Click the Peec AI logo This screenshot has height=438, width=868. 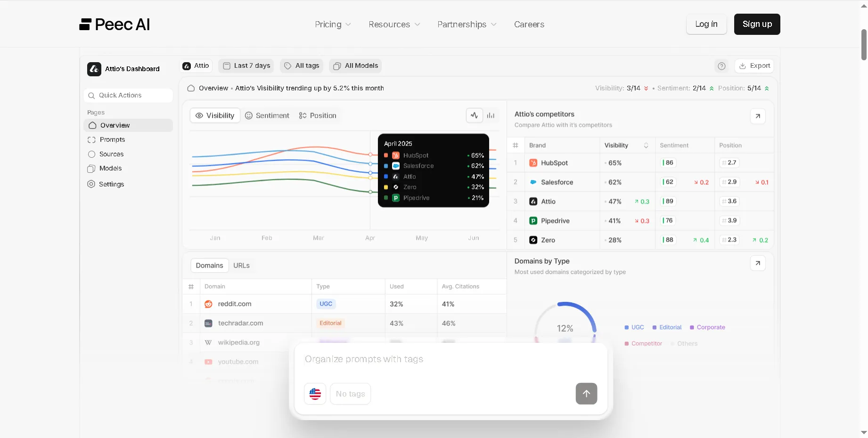(x=115, y=24)
